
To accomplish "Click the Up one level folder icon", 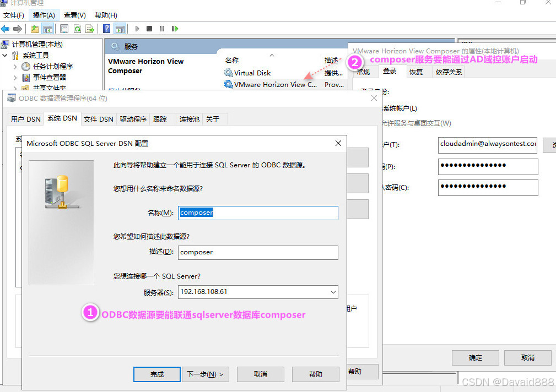I will coord(34,29).
